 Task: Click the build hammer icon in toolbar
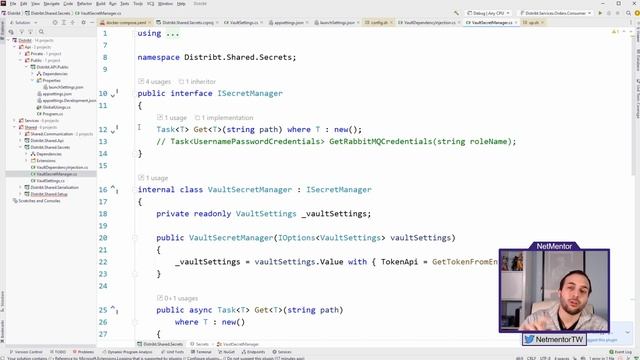[456, 13]
